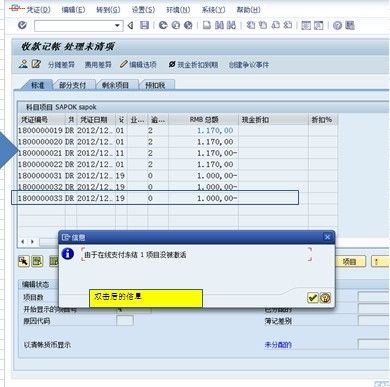Click table scroll left arrow
Viewport: 390px width, 387px height.
[x=23, y=241]
